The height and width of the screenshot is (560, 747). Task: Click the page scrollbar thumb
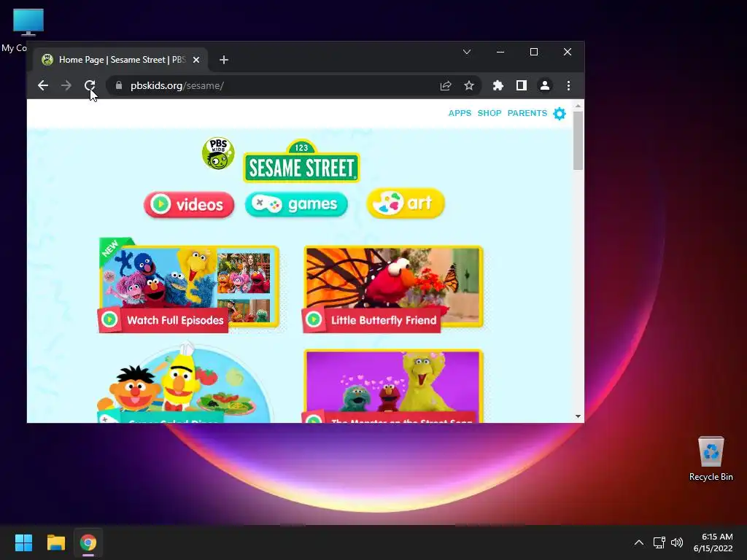[x=578, y=141]
